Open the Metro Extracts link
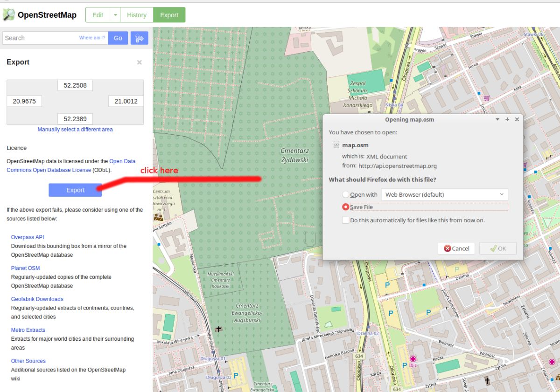The height and width of the screenshot is (392, 560). click(28, 330)
